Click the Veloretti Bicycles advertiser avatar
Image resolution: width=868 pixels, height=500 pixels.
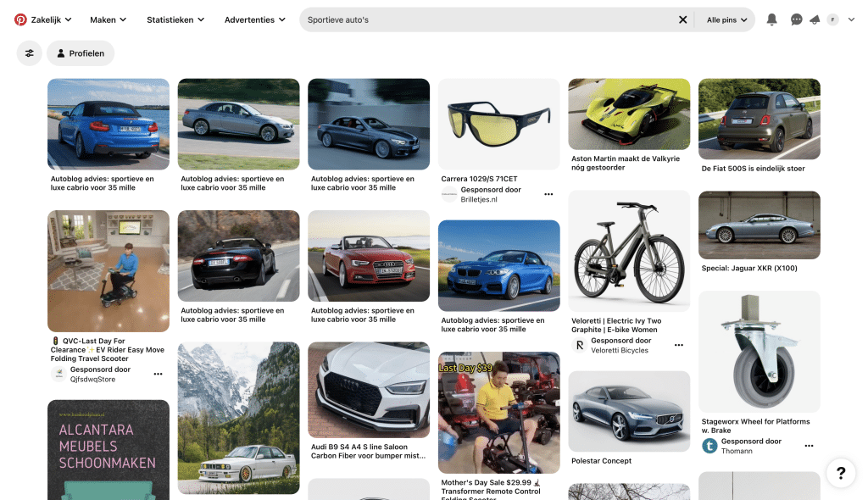579,345
